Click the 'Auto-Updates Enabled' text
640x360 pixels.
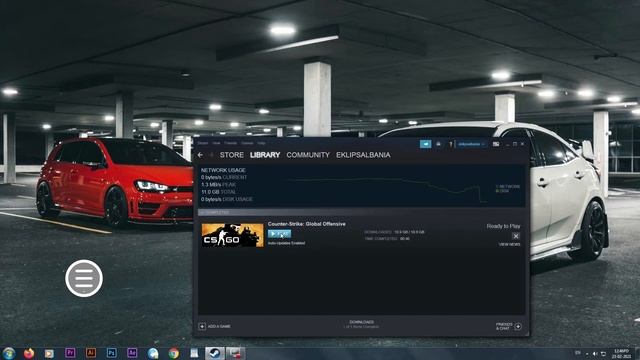tap(286, 243)
